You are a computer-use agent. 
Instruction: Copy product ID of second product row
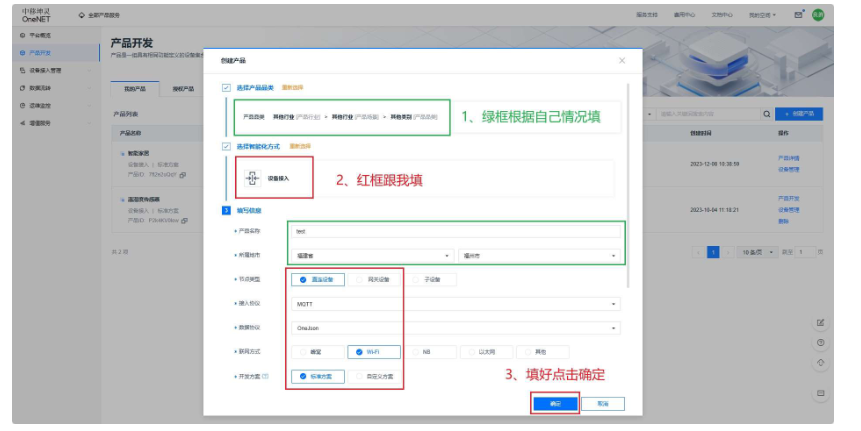coord(184,221)
